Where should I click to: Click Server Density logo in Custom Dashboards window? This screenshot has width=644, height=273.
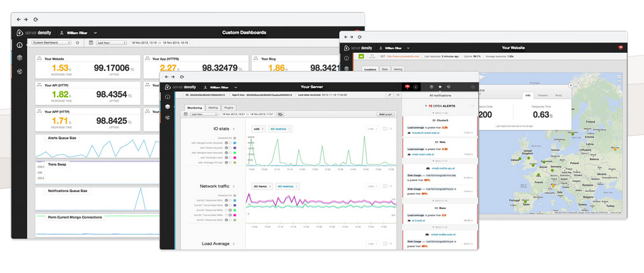click(x=34, y=33)
